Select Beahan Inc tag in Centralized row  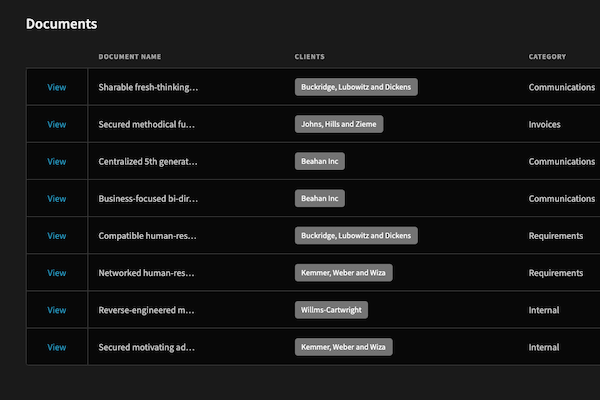pos(320,161)
